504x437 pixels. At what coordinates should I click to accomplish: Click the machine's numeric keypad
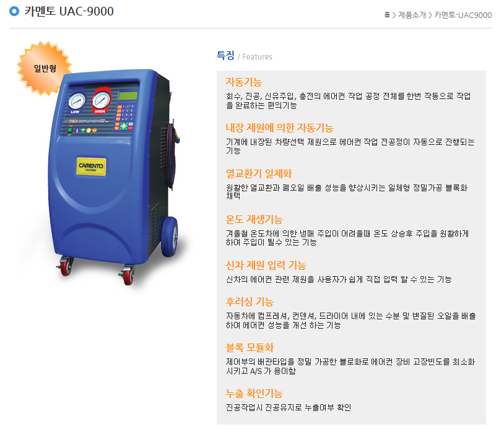[x=126, y=112]
